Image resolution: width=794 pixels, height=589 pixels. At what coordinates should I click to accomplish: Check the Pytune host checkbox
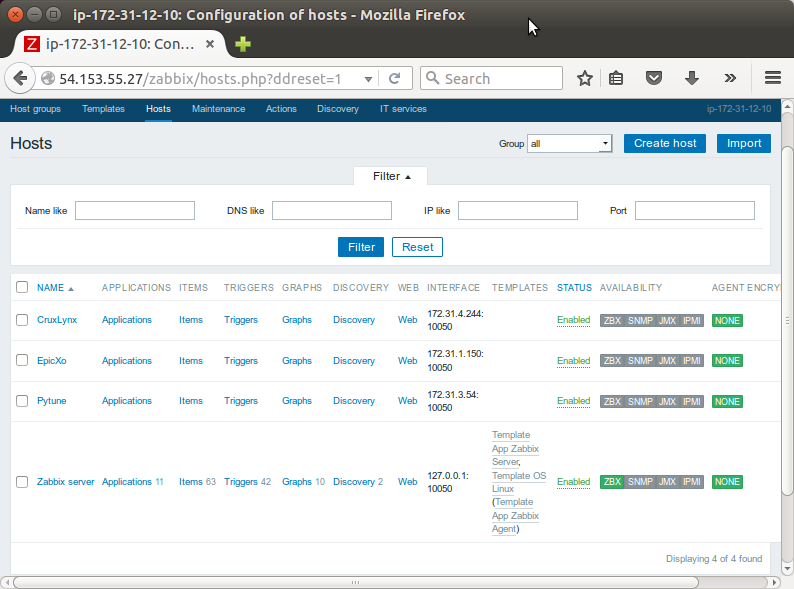coord(22,401)
